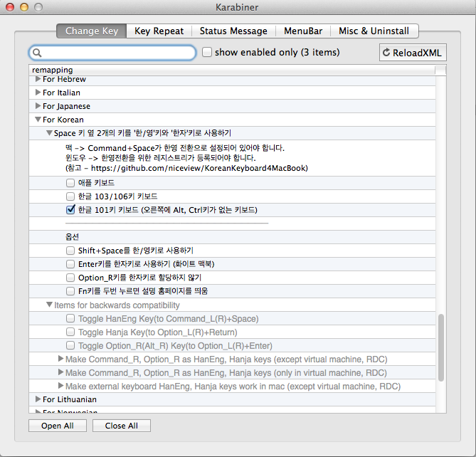The height and width of the screenshot is (457, 476).
Task: Enable Toggle Option_R(Alt_R) Key checkbox
Action: click(70, 345)
